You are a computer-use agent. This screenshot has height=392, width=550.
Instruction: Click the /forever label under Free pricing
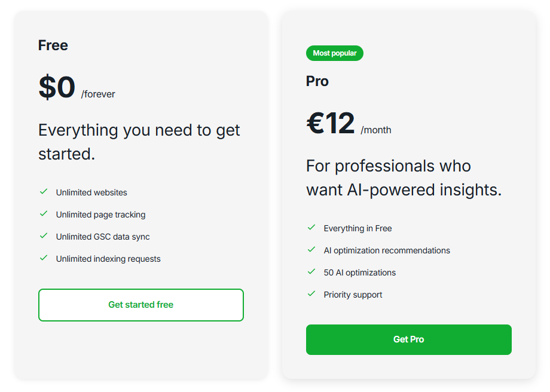point(97,94)
